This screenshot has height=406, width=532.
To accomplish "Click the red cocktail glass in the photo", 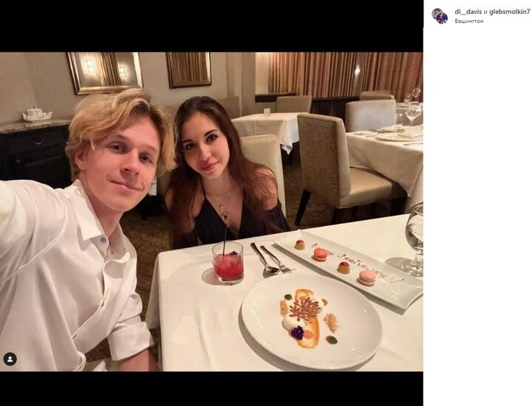I will [228, 262].
